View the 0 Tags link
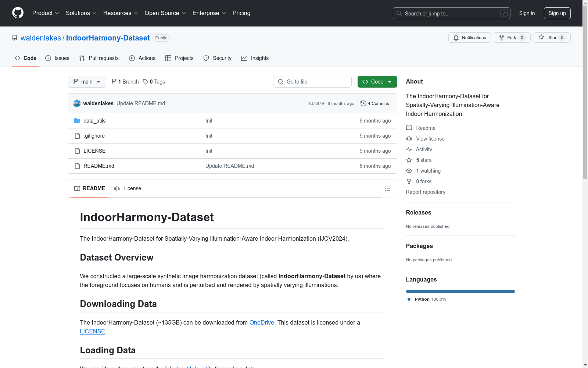The height and width of the screenshot is (368, 588). pyautogui.click(x=154, y=82)
